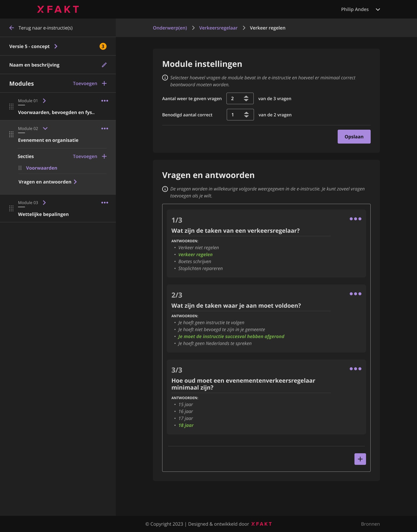Grab drag handle of Module 02
Image resolution: width=417 pixels, height=532 pixels.
(x=11, y=134)
